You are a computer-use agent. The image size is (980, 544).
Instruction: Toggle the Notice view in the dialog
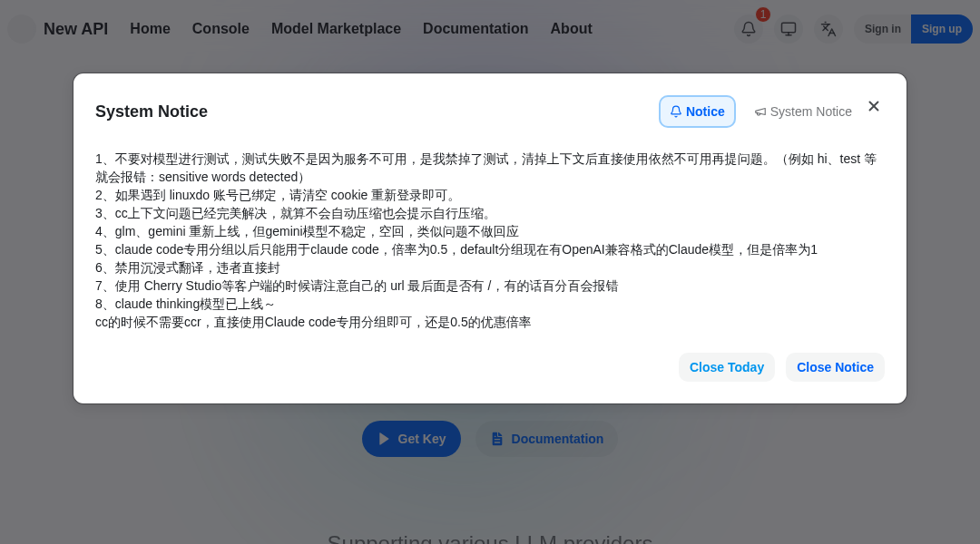(x=697, y=112)
